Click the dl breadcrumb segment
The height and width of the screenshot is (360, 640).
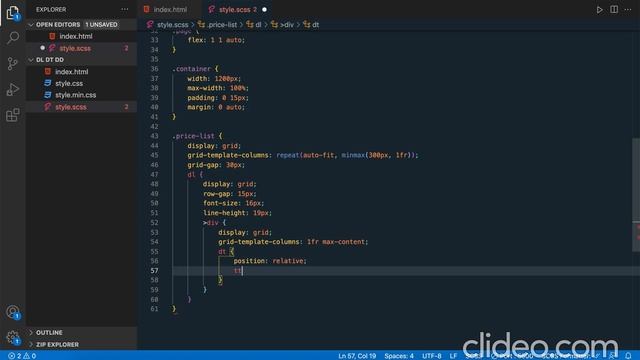pyautogui.click(x=258, y=25)
